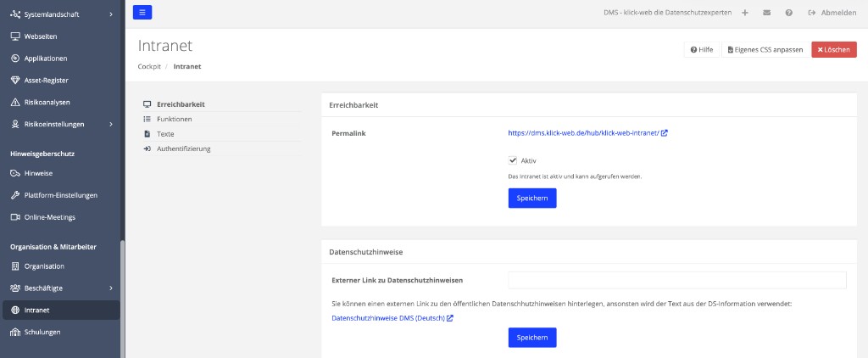Click the Risikoeinstellungen sidebar icon

15,124
